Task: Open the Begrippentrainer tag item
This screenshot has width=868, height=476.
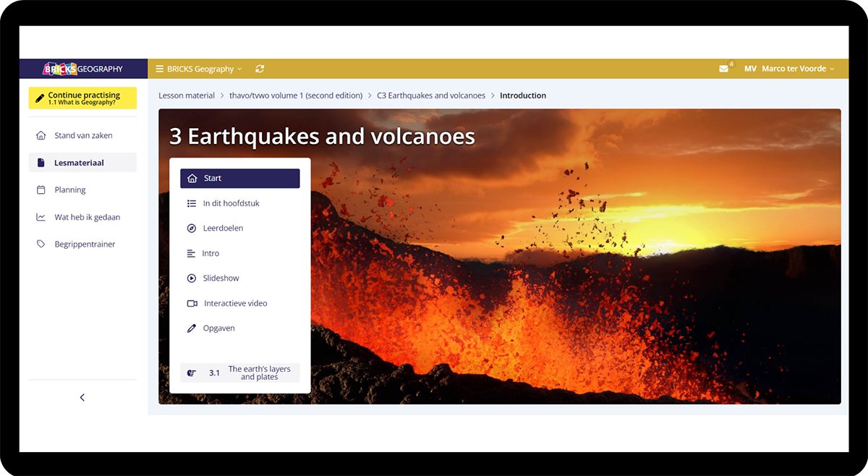Action: coord(84,245)
